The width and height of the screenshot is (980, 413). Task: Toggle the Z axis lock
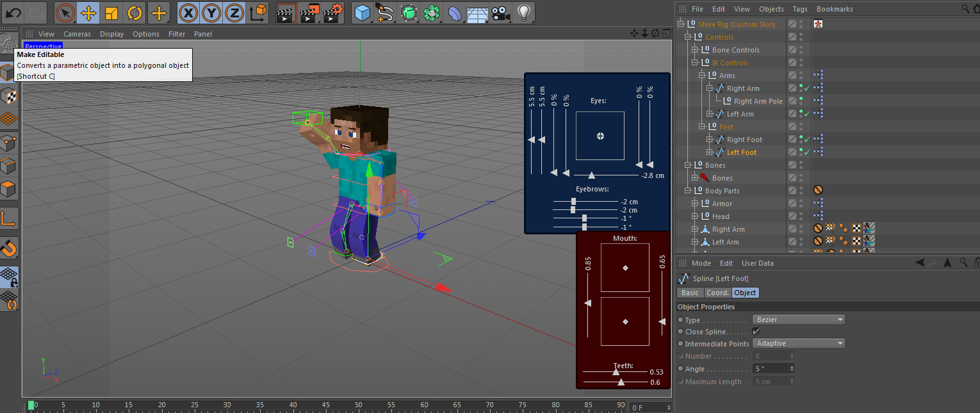(235, 12)
